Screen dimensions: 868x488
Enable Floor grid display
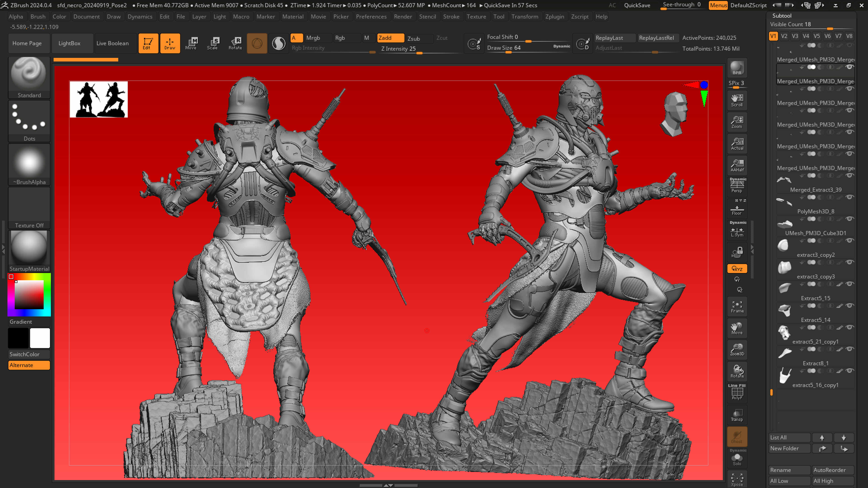[737, 209]
